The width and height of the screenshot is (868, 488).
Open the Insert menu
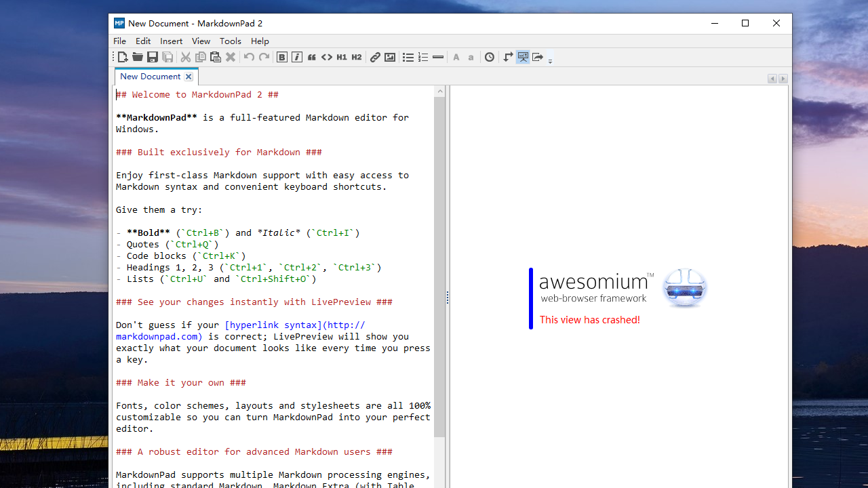click(171, 41)
